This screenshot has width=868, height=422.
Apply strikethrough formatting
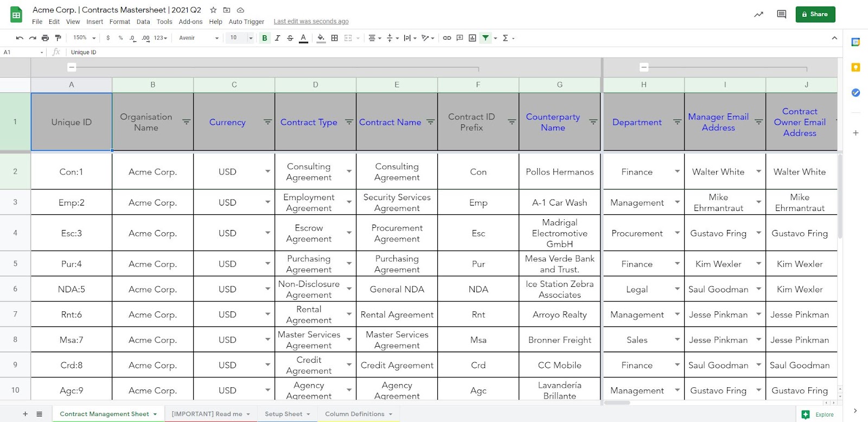click(290, 38)
